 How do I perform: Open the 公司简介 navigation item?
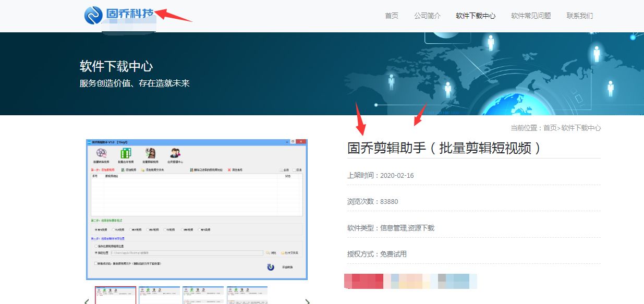(428, 16)
